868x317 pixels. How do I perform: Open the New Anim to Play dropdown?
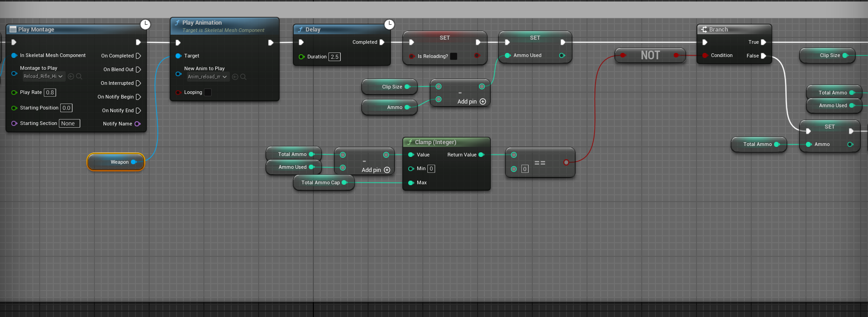pos(208,77)
